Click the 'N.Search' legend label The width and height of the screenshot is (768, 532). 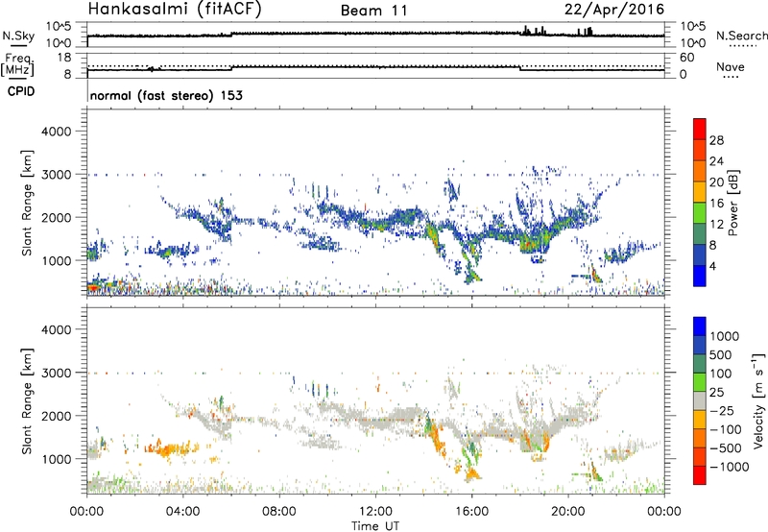coord(741,36)
